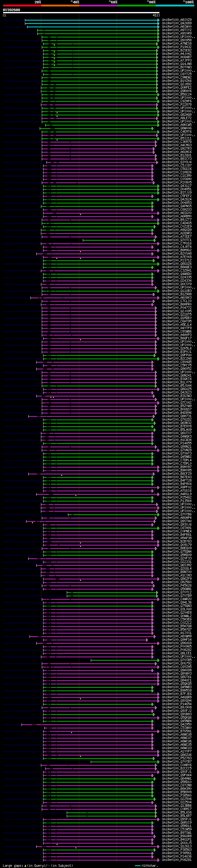Screen dimensions: 197x868
Task: Click the UniRef100_A9KCW5 label
Action: coord(177,125)
